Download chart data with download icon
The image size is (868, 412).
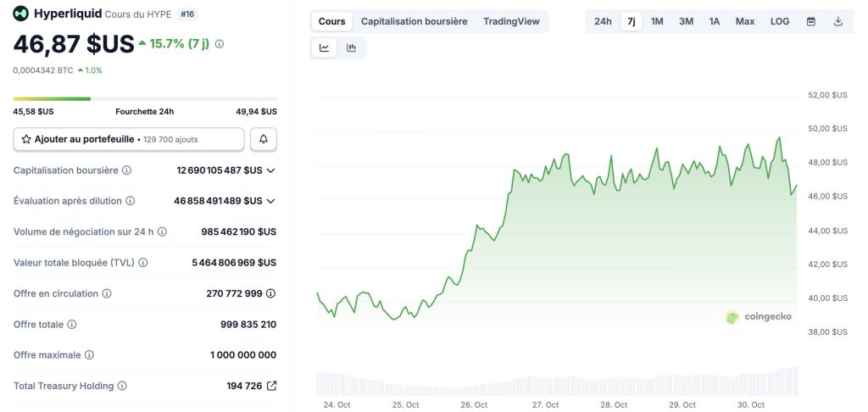pyautogui.click(x=838, y=21)
